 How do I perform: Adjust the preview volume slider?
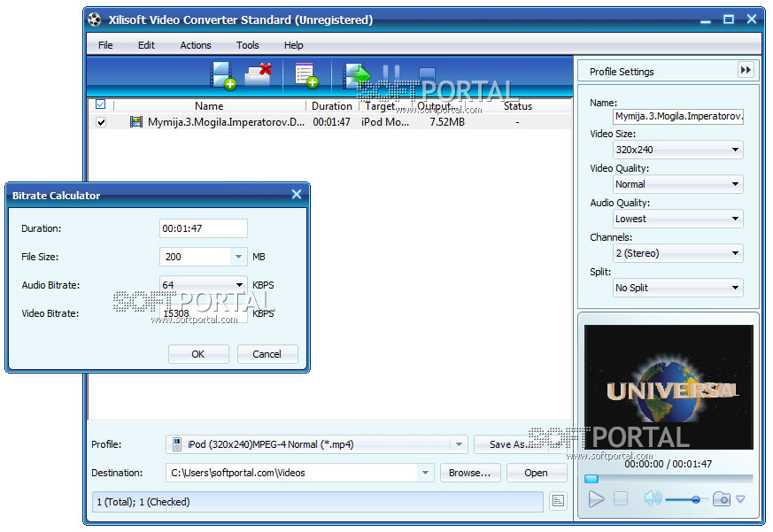click(687, 499)
